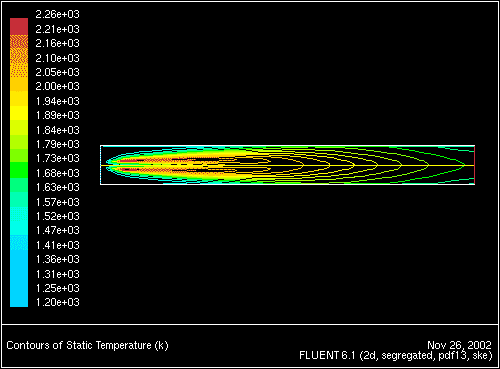Viewport: 500px width, 369px height.
Task: Click the bright green colorbar band beside 1.68e+03
Action: [x=19, y=170]
